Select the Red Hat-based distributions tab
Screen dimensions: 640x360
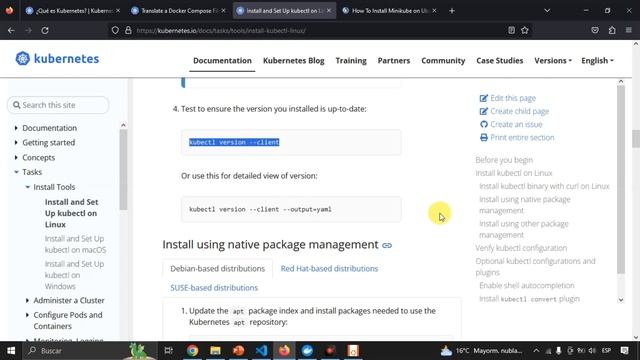329,269
